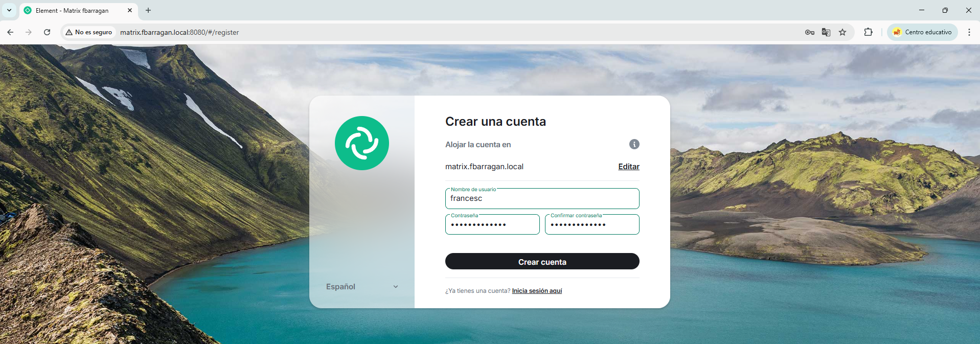Viewport: 980px width, 344px height.
Task: Click the translate page icon
Action: [826, 32]
